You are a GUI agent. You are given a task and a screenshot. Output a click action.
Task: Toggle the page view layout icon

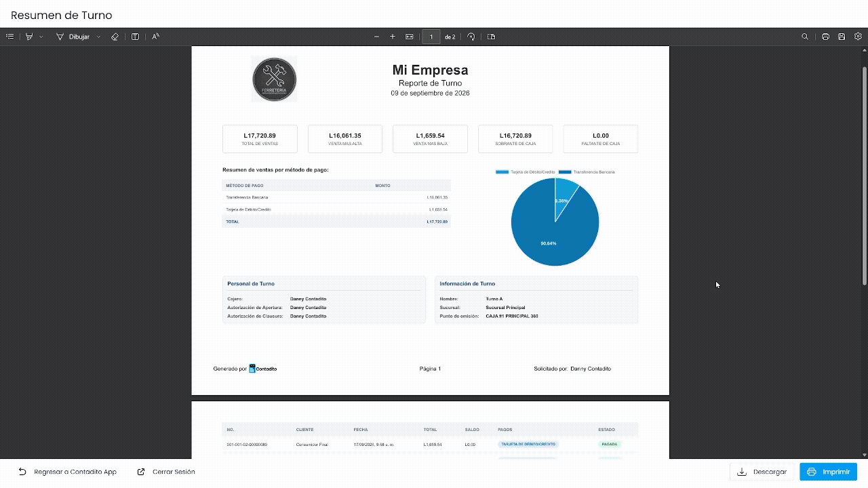point(492,37)
